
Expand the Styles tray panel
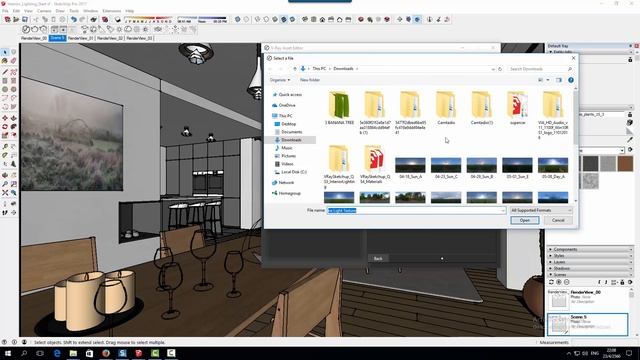click(x=589, y=256)
